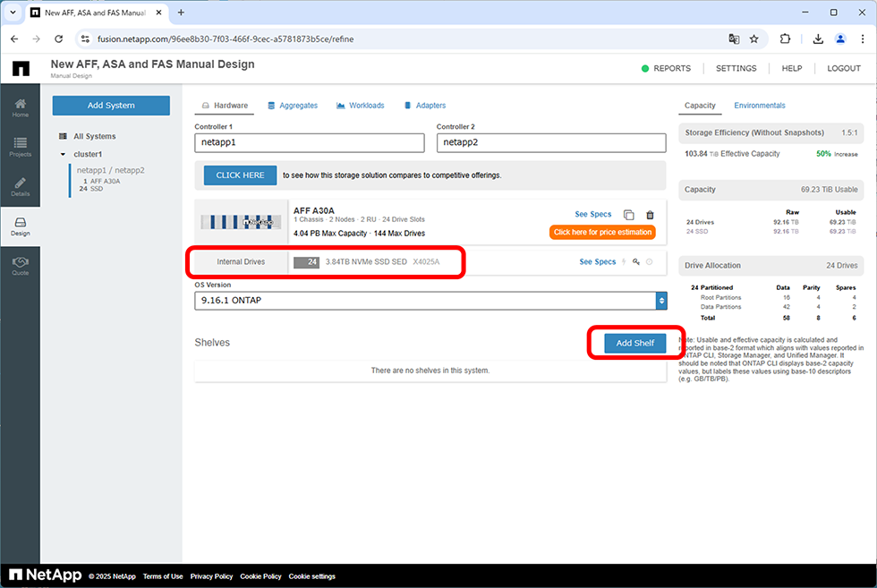Open SETTINGS in the top navigation

point(736,68)
